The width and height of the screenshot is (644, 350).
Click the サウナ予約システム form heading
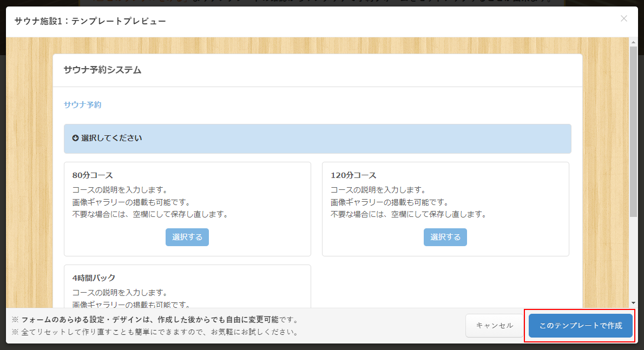coord(102,70)
